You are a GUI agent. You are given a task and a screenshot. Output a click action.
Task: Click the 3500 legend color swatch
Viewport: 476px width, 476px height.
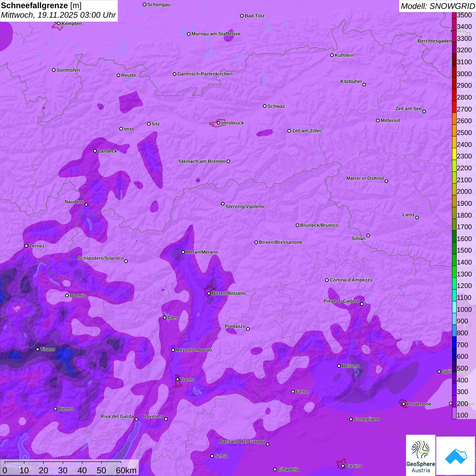[454, 15]
